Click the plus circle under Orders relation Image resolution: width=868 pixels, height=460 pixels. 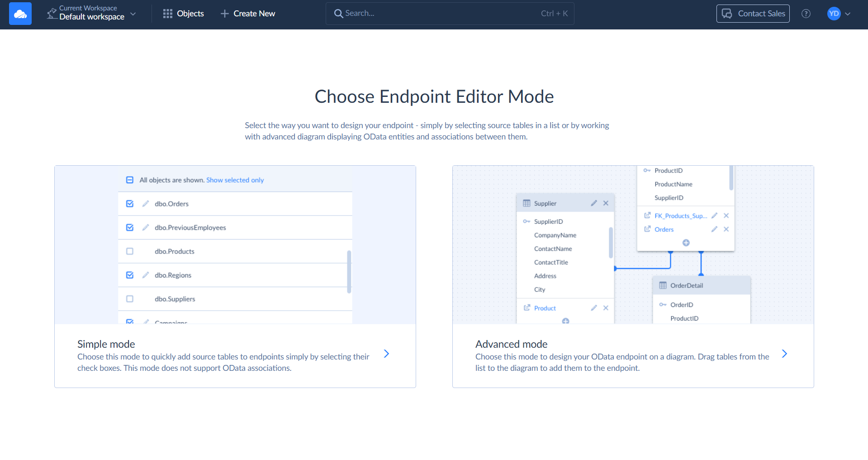click(x=686, y=243)
